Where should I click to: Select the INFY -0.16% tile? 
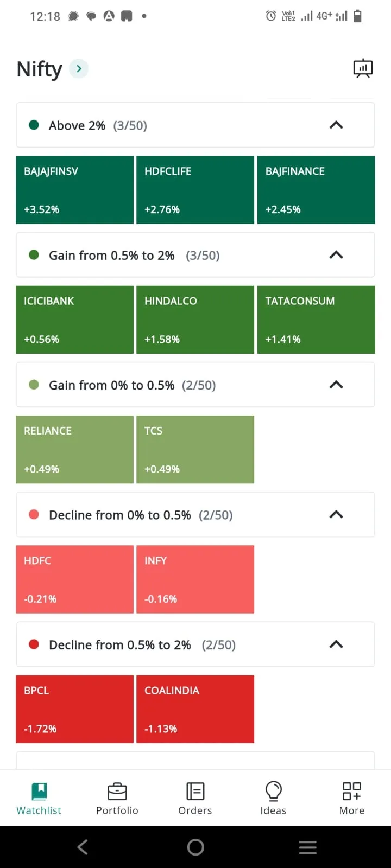195,579
